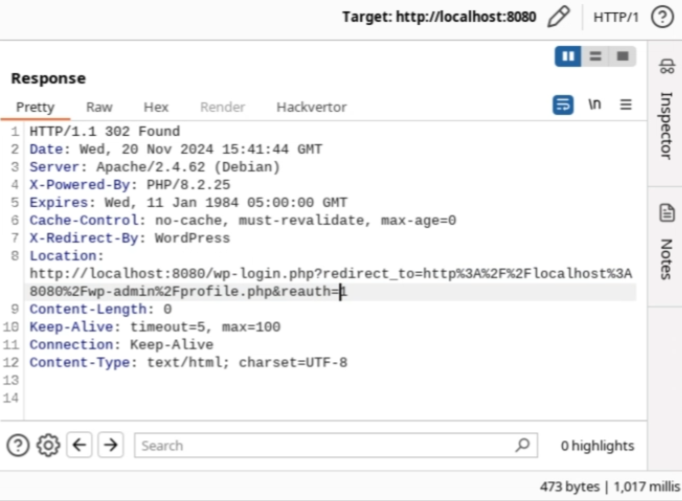Screen dimensions: 682x501
Task: Go to next search match arrow
Action: tap(110, 445)
